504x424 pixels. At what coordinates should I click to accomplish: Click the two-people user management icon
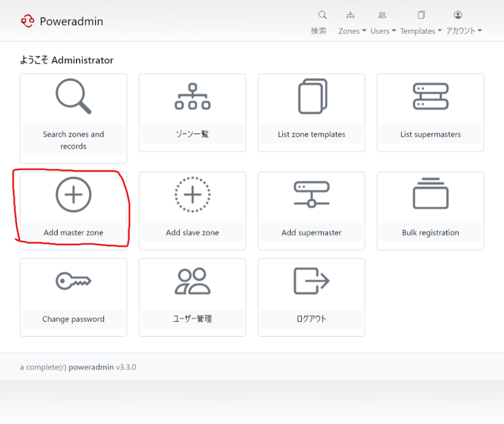coord(193,281)
